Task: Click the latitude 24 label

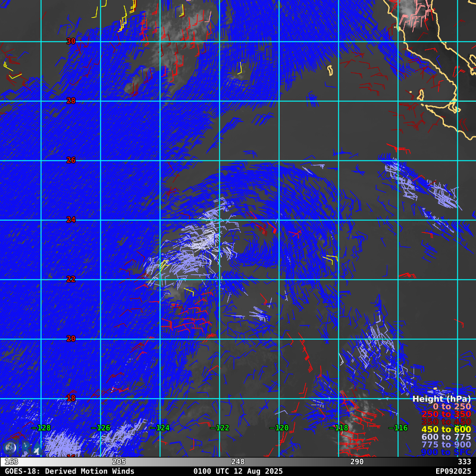Action: (x=71, y=220)
